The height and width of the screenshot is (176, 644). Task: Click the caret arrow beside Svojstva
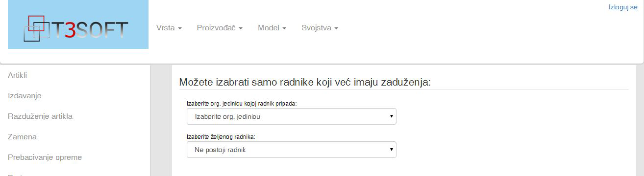[x=336, y=28]
